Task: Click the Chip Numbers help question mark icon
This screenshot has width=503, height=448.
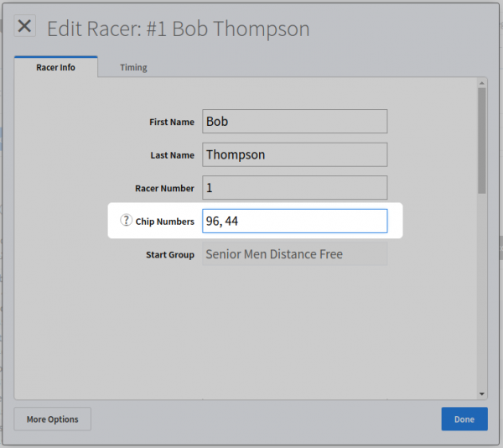Action: pyautogui.click(x=126, y=221)
